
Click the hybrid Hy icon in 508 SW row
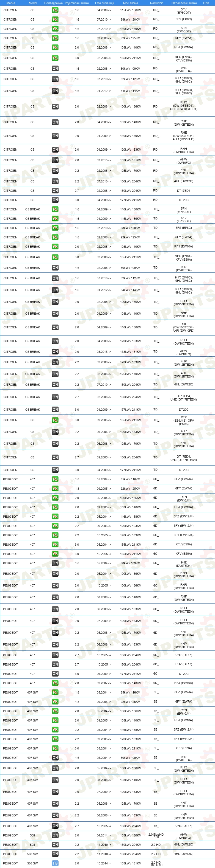tap(55, 863)
